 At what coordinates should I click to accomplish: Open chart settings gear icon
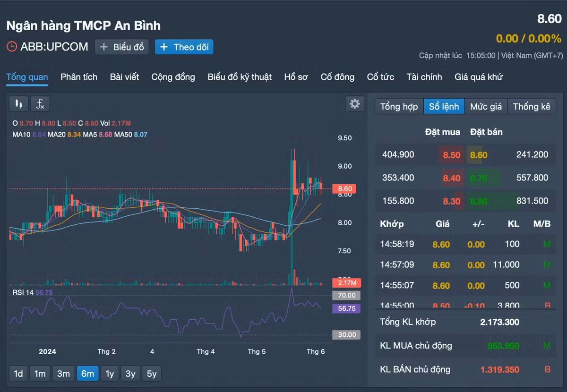click(x=355, y=104)
